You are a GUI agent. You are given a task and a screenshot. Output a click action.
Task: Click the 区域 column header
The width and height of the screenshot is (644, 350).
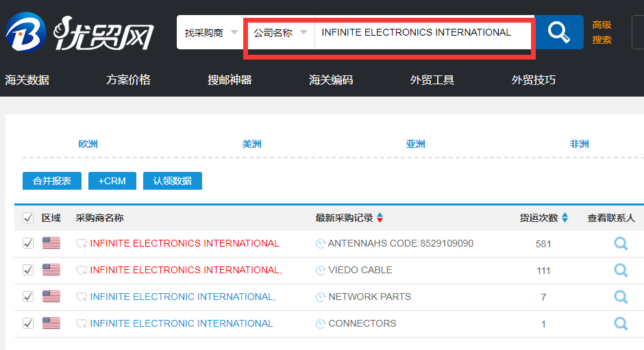point(51,218)
